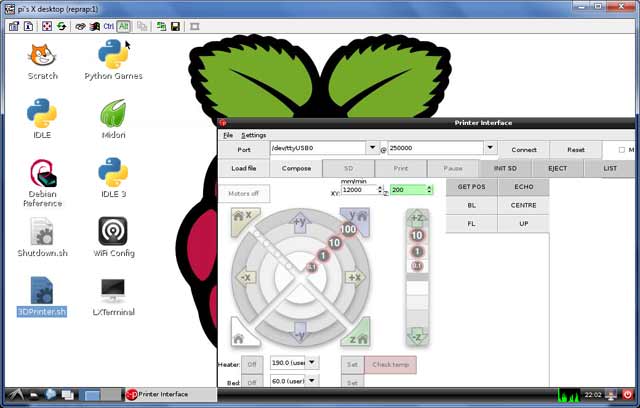640x408 pixels.
Task: Switch VNC viewer to full screen
Action: click(47, 27)
